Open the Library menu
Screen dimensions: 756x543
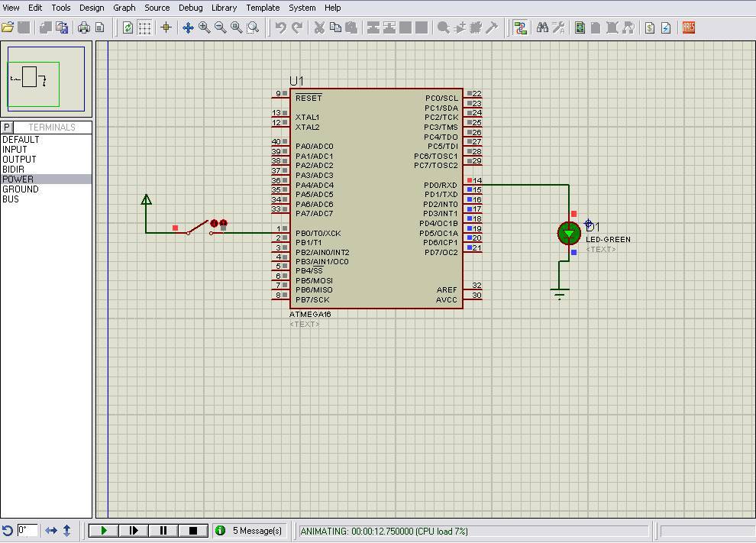(x=224, y=8)
